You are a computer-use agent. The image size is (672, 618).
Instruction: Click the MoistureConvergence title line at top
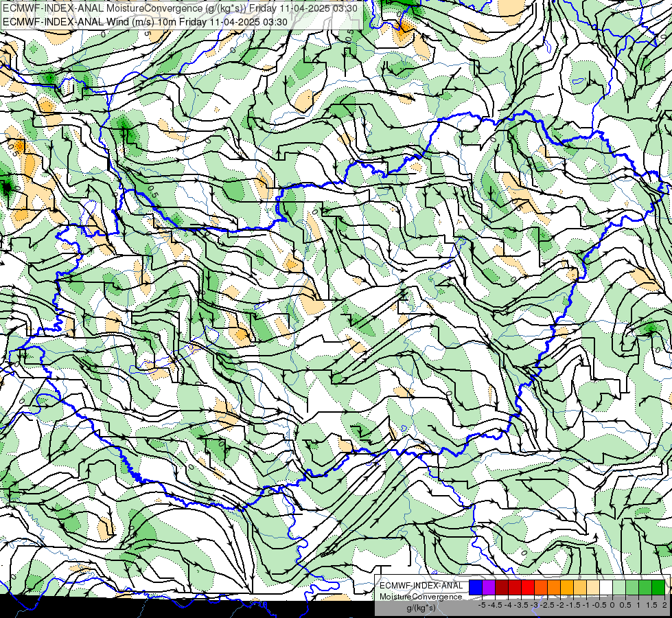click(180, 8)
